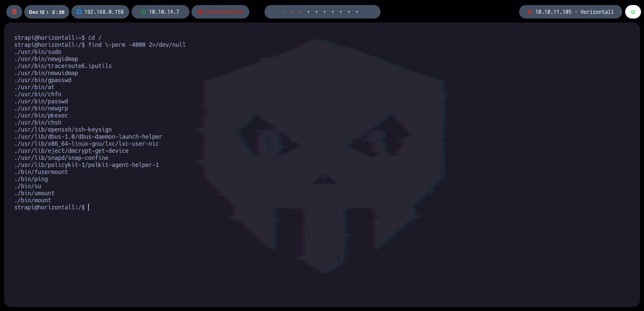
Task: Open the Dec 12 date pill
Action: [x=46, y=11]
